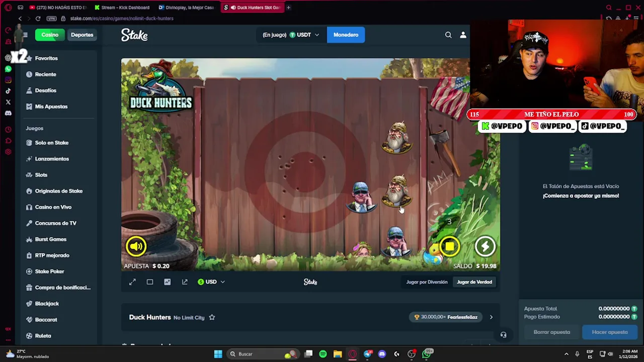Collapse the sidebar with the hamburger menu icon

click(x=25, y=35)
